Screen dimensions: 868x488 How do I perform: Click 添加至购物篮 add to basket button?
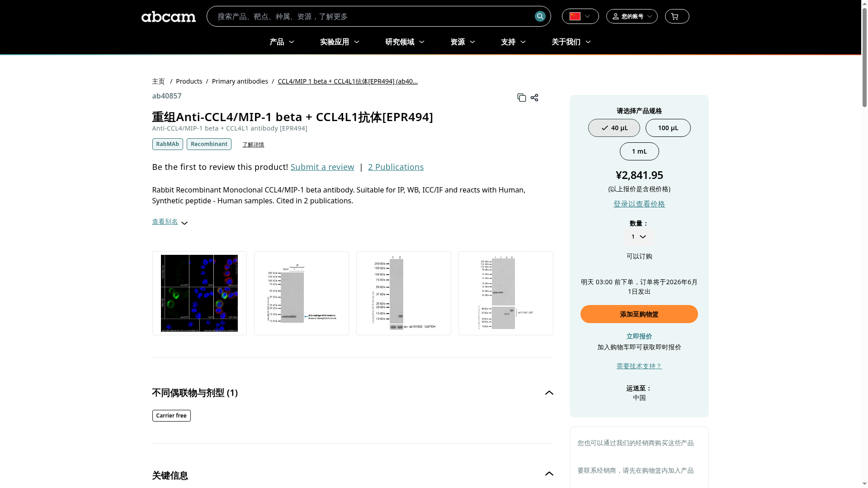(639, 314)
